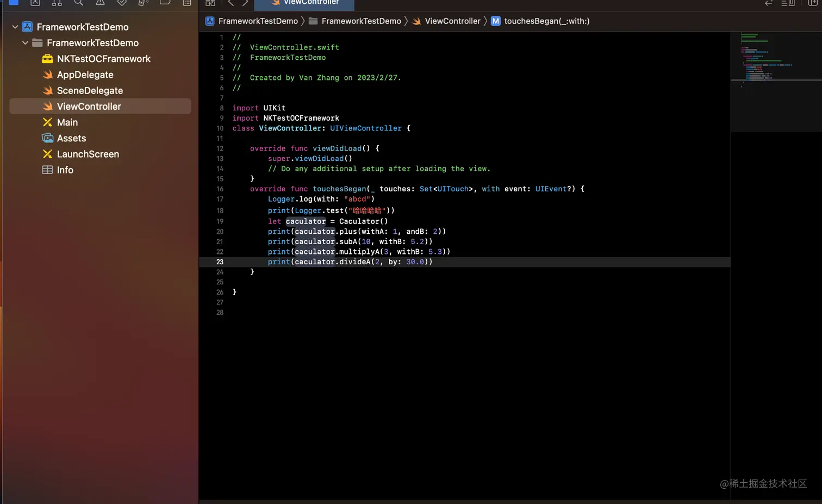822x504 pixels.
Task: Click the code minimap
Action: click(776, 82)
